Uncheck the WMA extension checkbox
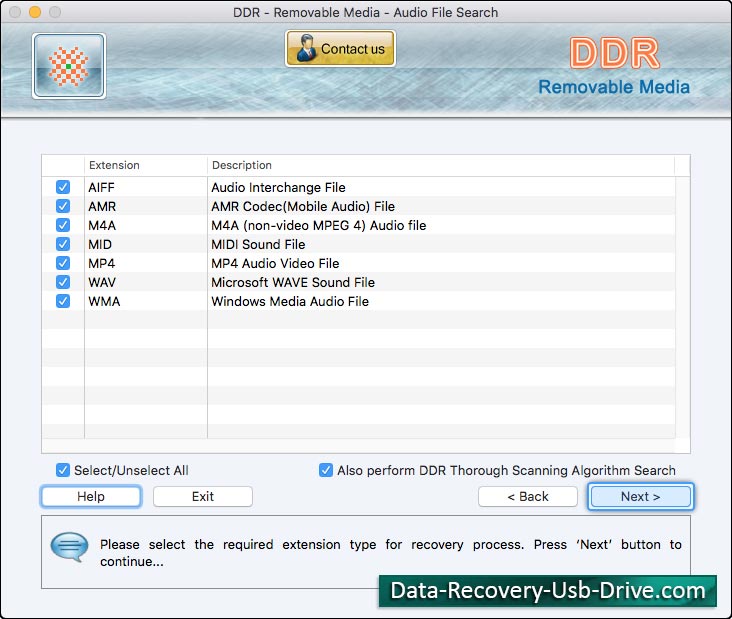 63,301
